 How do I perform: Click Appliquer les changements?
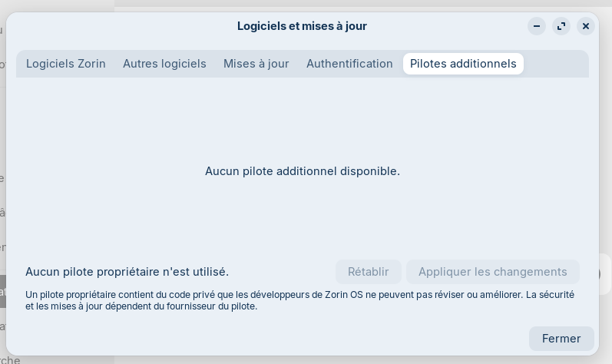492,272
